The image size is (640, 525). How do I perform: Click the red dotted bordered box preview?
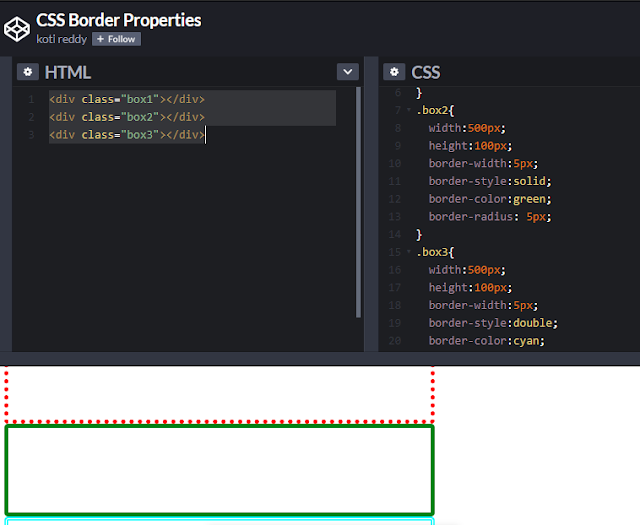[x=220, y=394]
